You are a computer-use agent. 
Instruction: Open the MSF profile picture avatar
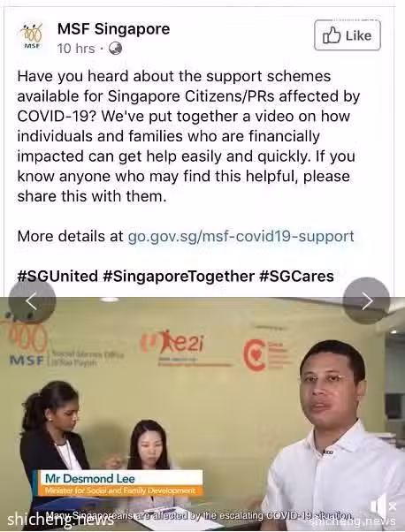(x=31, y=36)
